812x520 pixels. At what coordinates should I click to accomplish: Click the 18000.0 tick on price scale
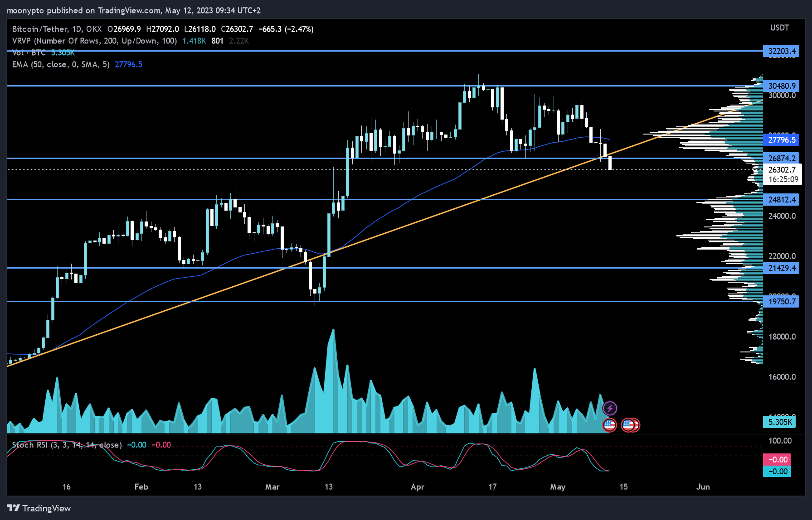[782, 337]
